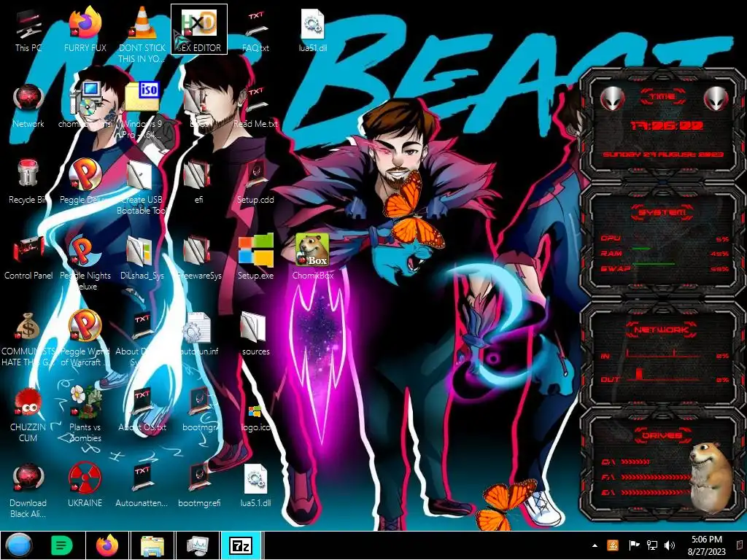
Task: Run the Setup.exe Windows logo icon
Action: [x=255, y=257]
